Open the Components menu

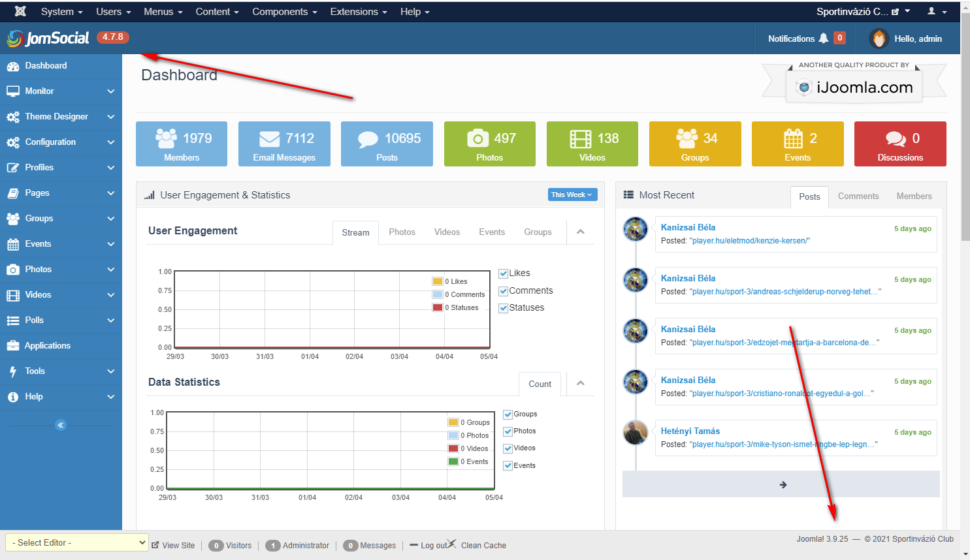pyautogui.click(x=284, y=12)
